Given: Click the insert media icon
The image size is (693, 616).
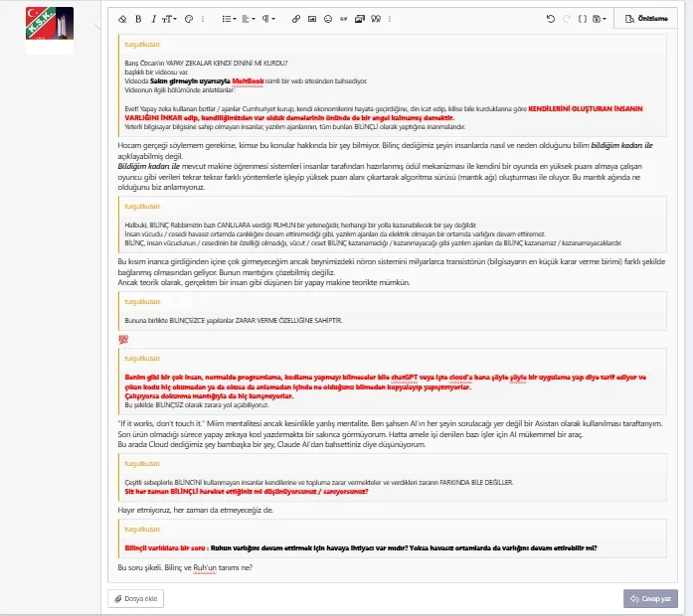Looking at the screenshot, I should (360, 19).
